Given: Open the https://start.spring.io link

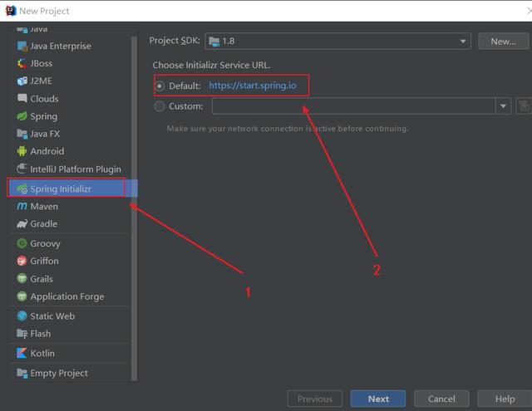Looking at the screenshot, I should [253, 86].
